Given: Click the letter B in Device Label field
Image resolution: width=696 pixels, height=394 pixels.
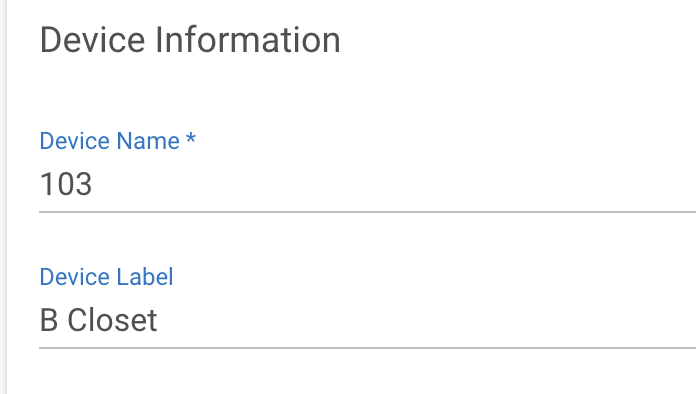Looking at the screenshot, I should coord(49,320).
